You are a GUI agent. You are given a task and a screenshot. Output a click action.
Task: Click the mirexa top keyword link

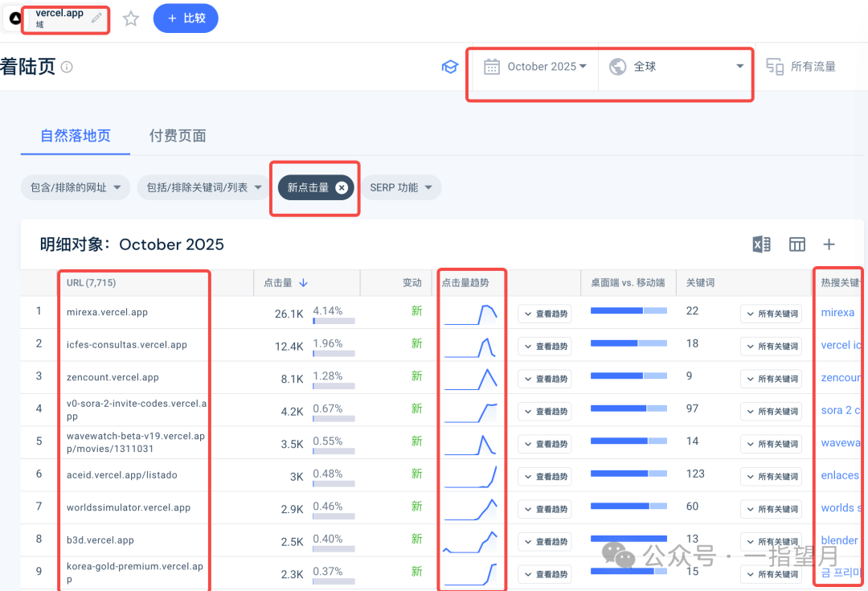pyautogui.click(x=837, y=313)
